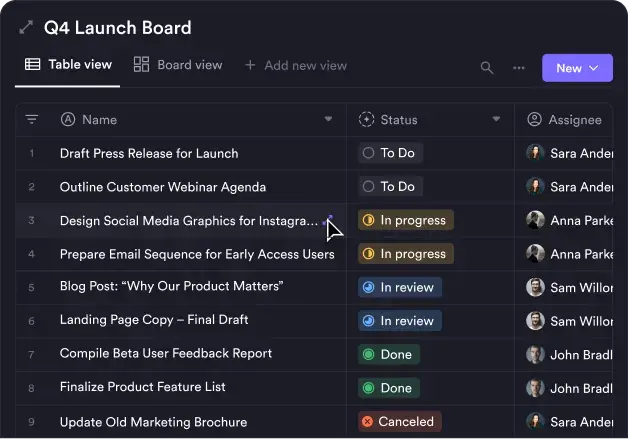Switch to the Table view tab

[68, 65]
